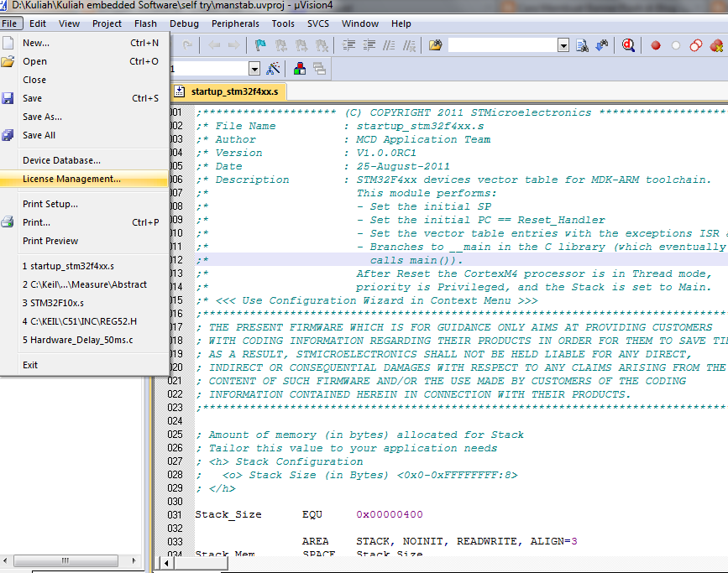Open the target selection dropdown arrow
The image size is (728, 573).
(x=254, y=69)
